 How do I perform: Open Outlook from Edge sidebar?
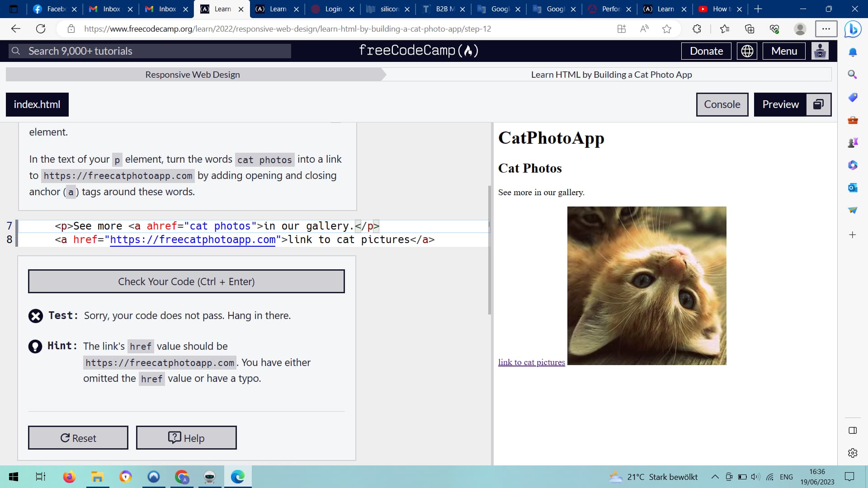click(x=853, y=188)
